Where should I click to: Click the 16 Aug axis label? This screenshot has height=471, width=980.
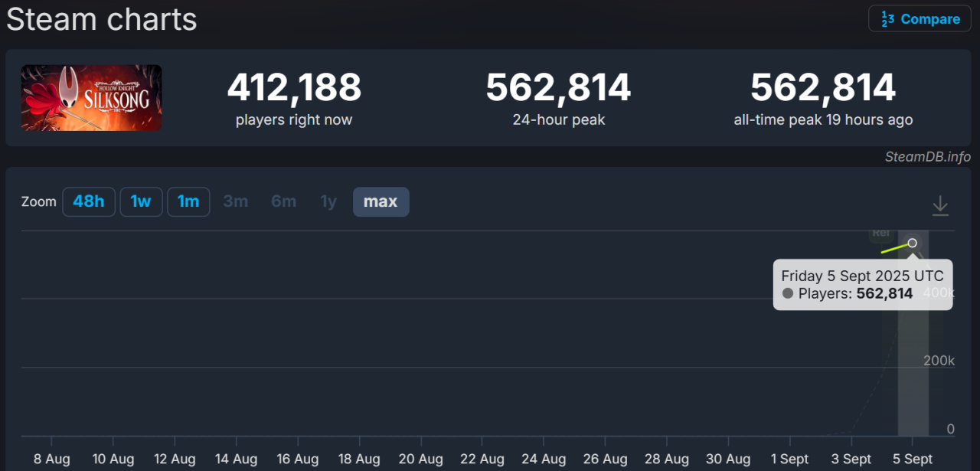297,459
